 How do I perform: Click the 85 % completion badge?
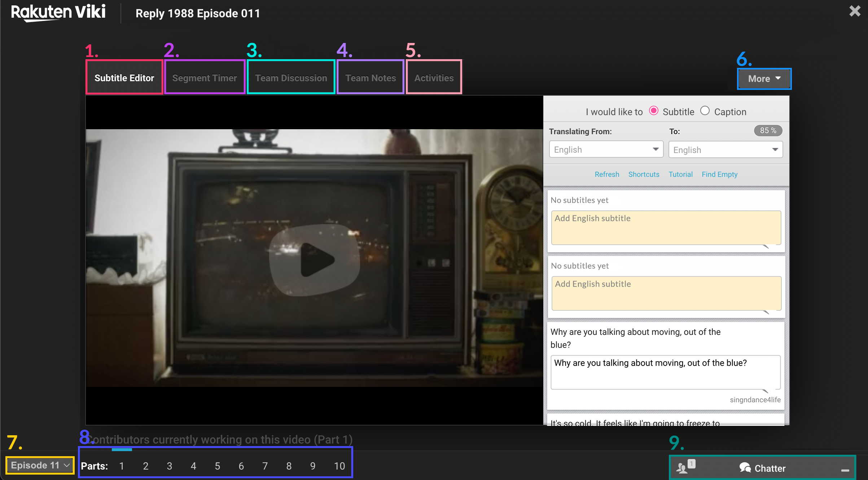point(768,131)
